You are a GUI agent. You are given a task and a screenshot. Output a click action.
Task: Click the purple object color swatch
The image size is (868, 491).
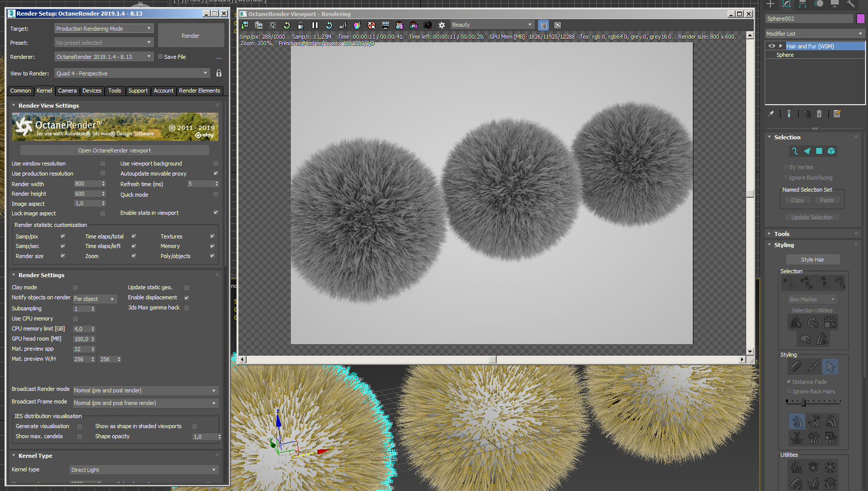[x=860, y=19]
